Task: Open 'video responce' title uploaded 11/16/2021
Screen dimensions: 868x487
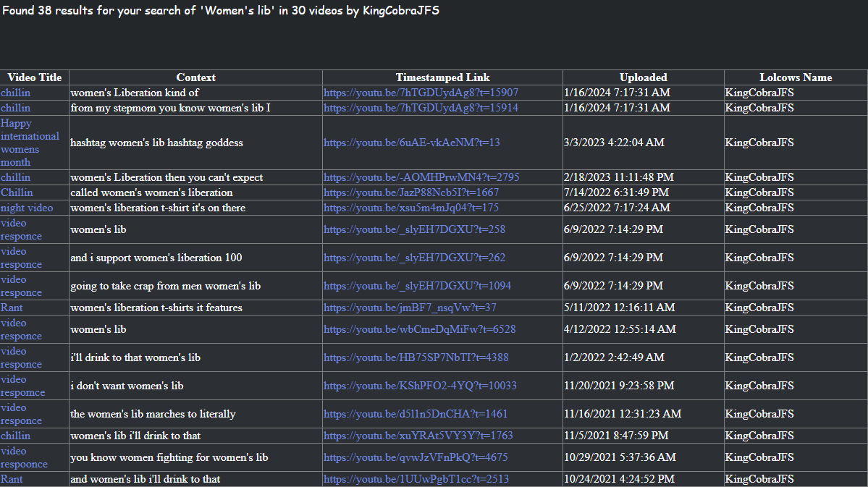Action: (x=21, y=414)
